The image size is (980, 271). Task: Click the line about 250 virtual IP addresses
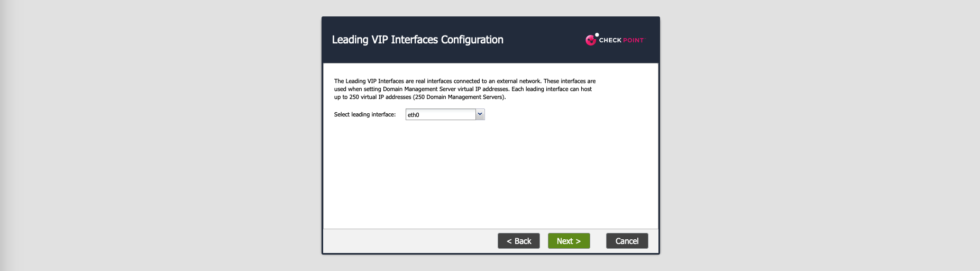coord(419,97)
